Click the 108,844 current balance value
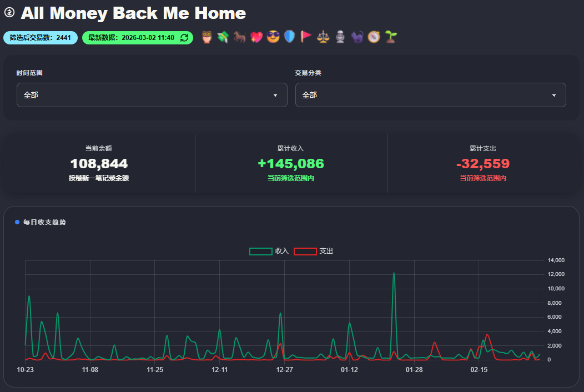Viewport: 584px width, 392px height. point(99,164)
